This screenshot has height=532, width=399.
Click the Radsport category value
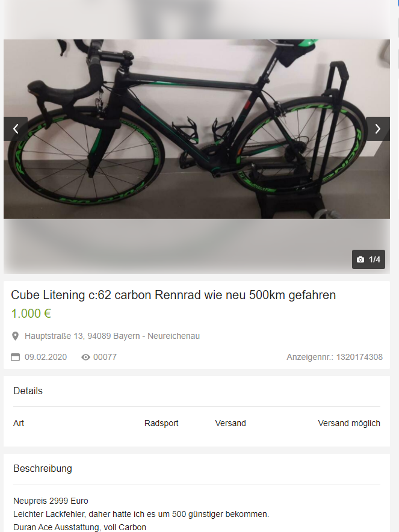pos(161,423)
